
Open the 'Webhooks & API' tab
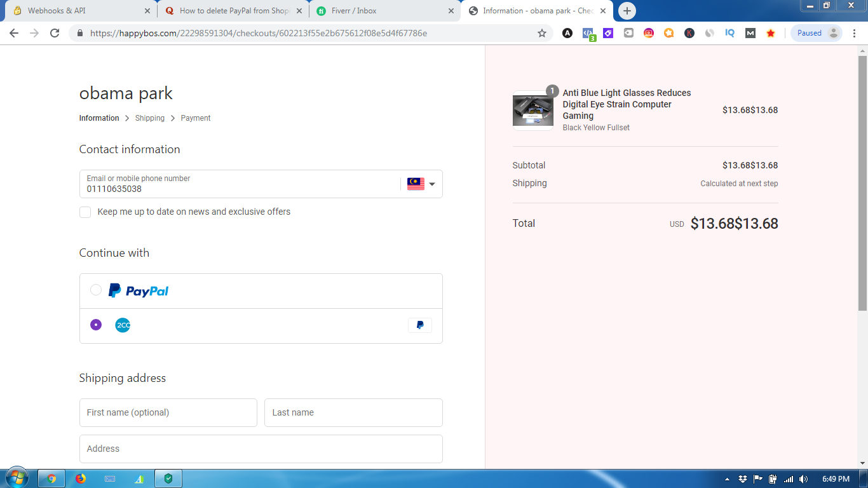coord(76,10)
